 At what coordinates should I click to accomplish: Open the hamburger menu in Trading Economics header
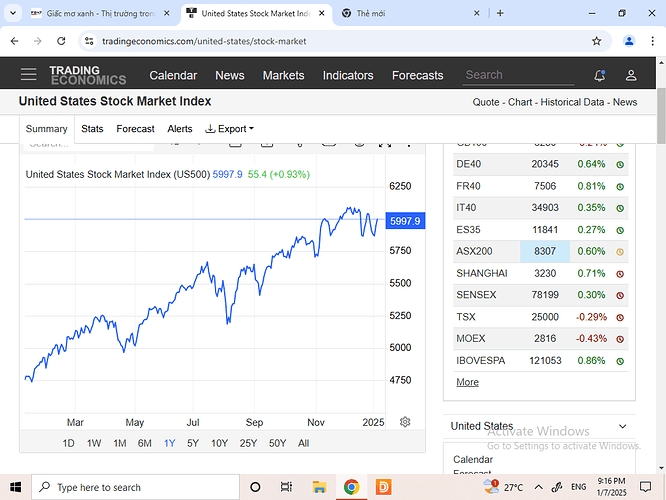point(28,74)
